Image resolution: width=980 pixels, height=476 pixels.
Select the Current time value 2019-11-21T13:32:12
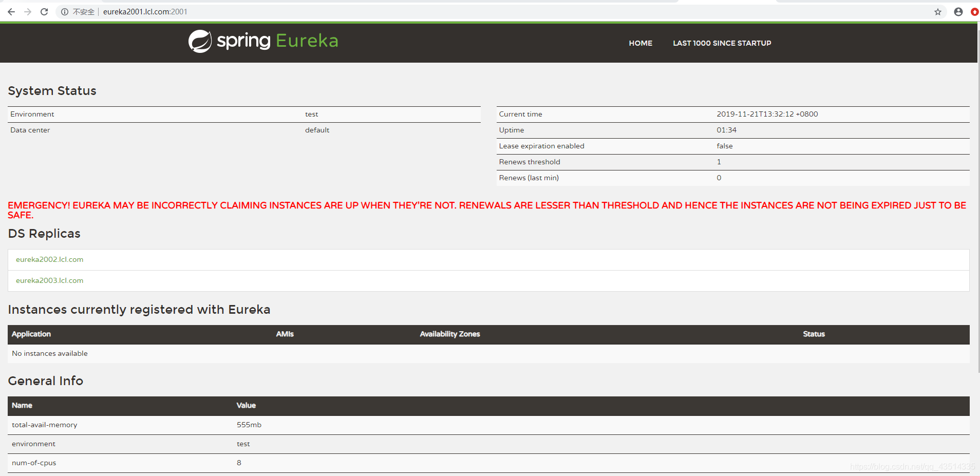(767, 114)
